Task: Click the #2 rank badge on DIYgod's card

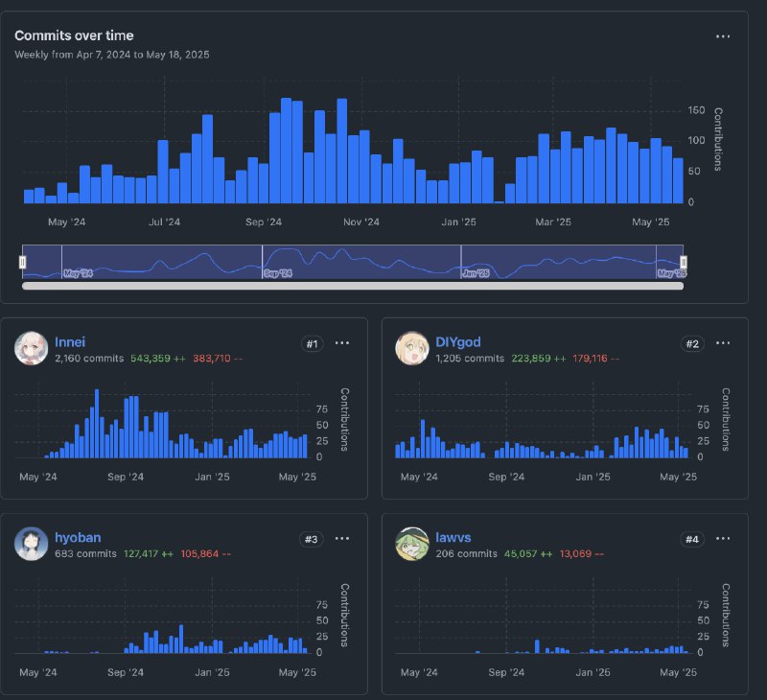Action: pos(692,343)
